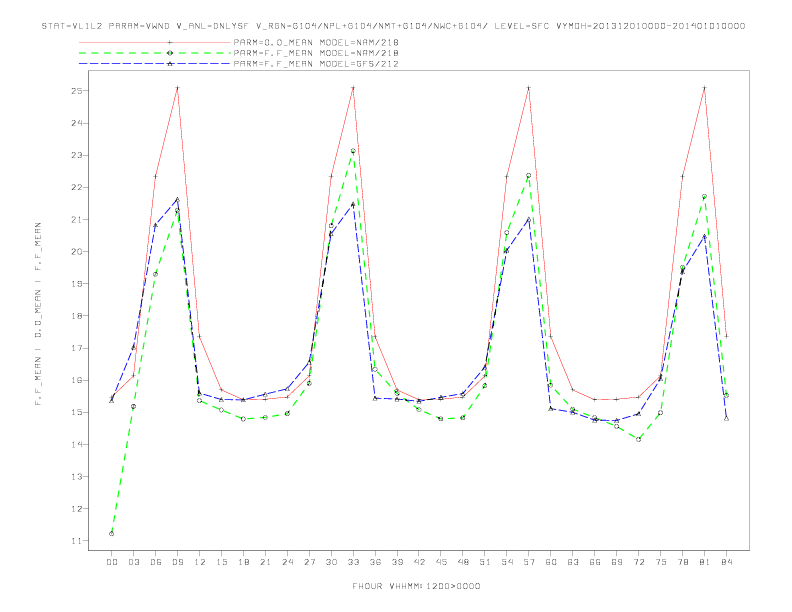Click the green dashed legend line sample

[x=155, y=53]
